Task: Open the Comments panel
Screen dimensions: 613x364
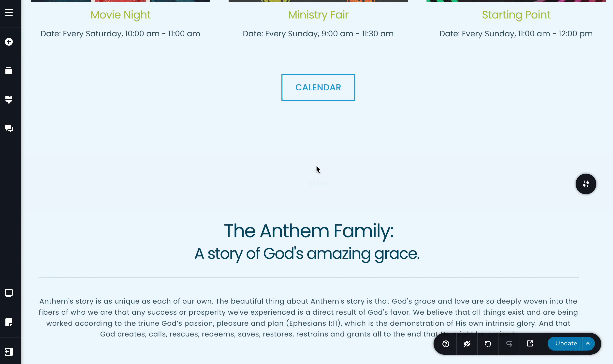Action: 9,128
